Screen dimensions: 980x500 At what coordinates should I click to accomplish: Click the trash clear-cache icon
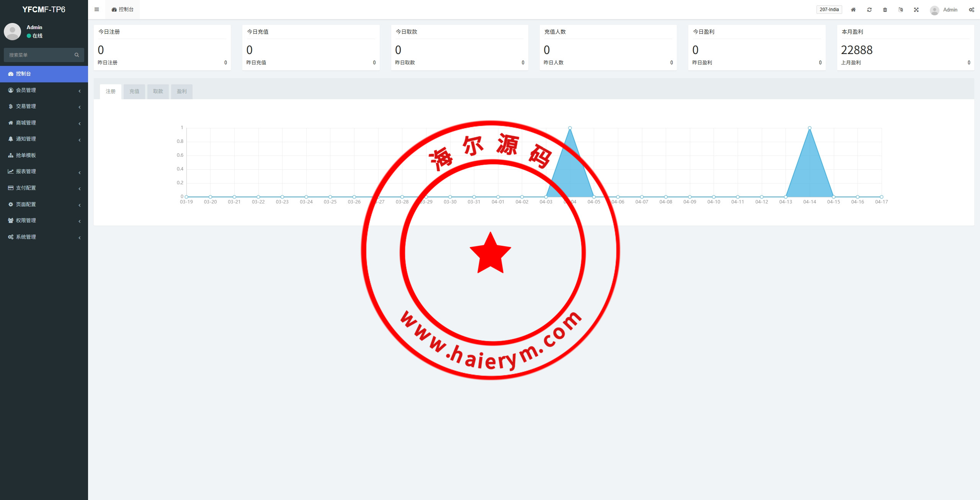tap(885, 10)
